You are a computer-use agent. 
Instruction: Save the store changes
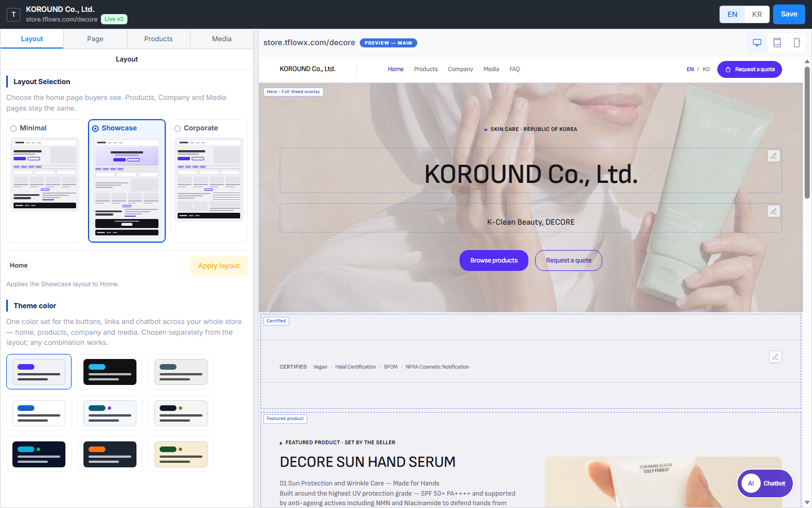click(x=789, y=15)
